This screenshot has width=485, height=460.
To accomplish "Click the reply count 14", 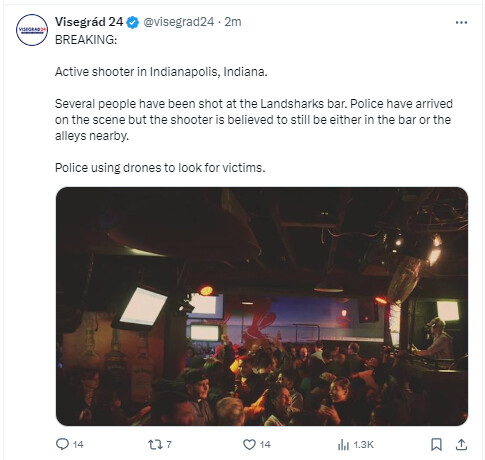I will tap(78, 445).
